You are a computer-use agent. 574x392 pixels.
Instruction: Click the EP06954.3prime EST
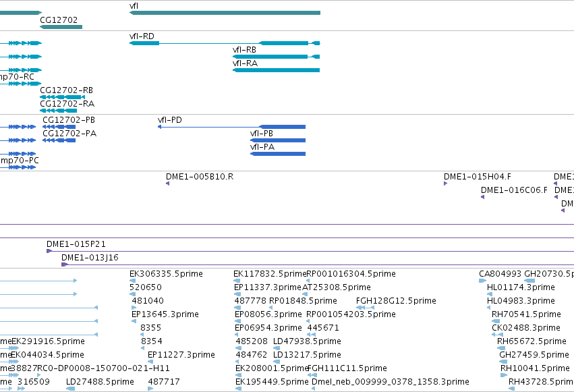click(237, 335)
